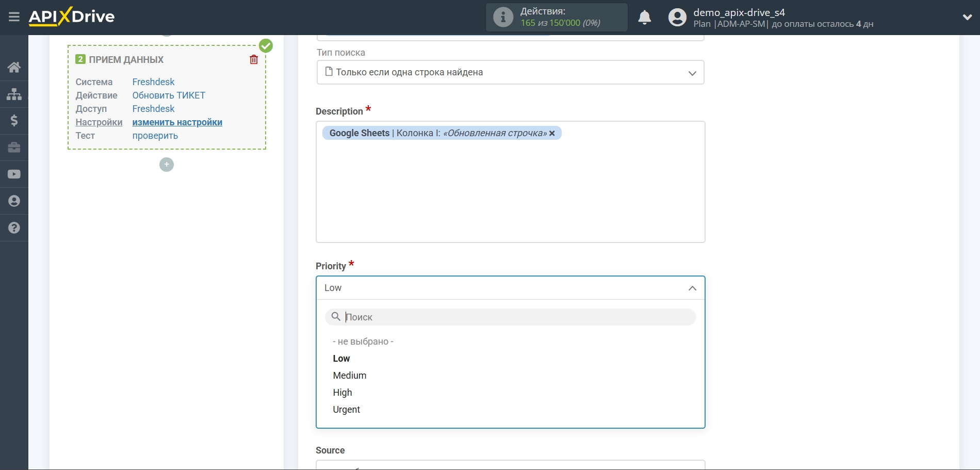Select the Low priority option
980x470 pixels.
[341, 359]
